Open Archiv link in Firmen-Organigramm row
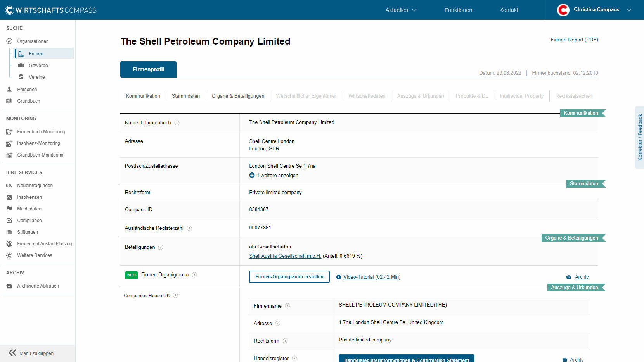 click(582, 277)
